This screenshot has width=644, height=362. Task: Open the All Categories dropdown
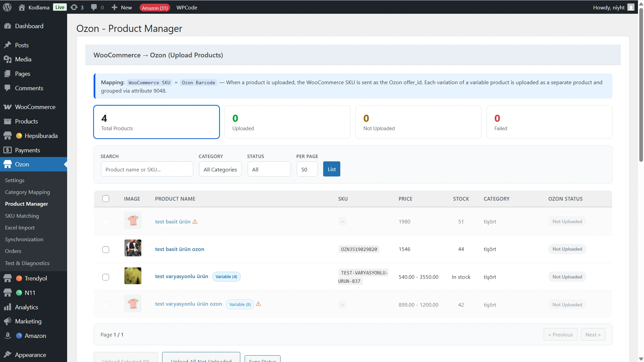click(x=220, y=169)
